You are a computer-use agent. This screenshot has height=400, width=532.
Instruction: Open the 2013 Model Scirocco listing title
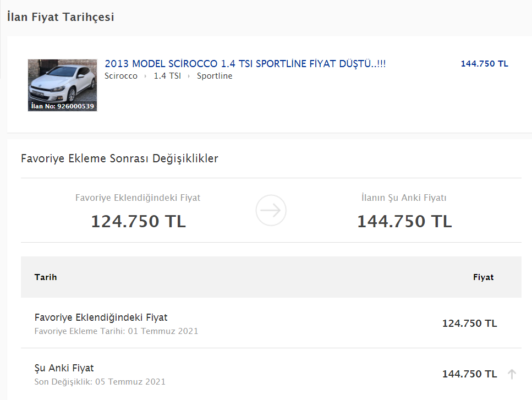click(245, 64)
